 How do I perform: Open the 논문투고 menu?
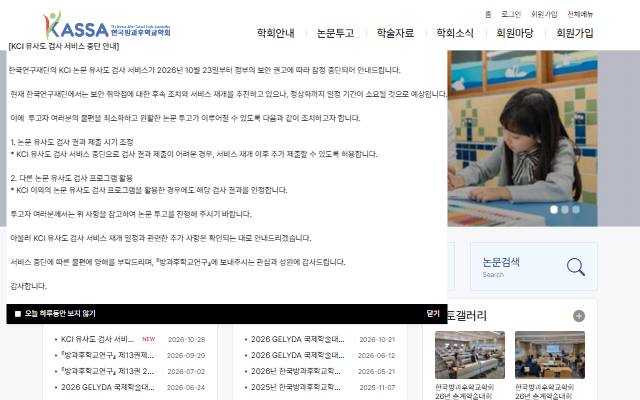[336, 33]
